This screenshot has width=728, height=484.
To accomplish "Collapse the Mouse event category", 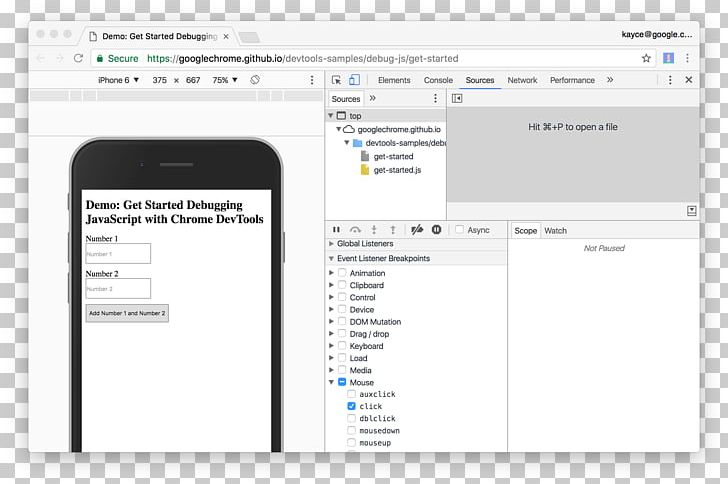I will tap(331, 382).
